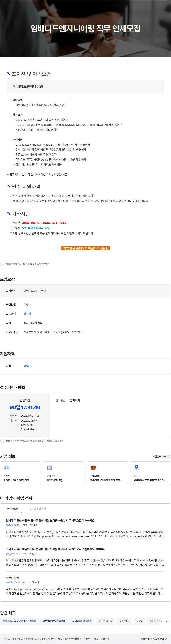Click the 시스템엔지니어 tag

click(106, 621)
